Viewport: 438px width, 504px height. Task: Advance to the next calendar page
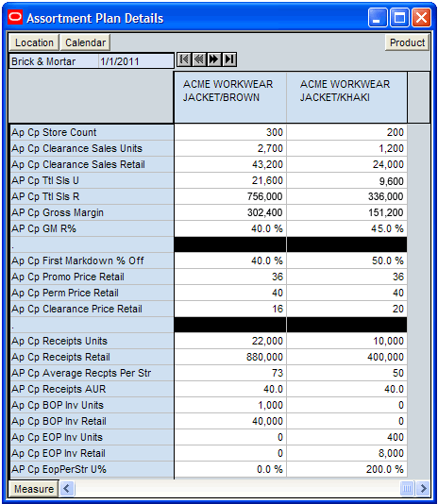214,59
